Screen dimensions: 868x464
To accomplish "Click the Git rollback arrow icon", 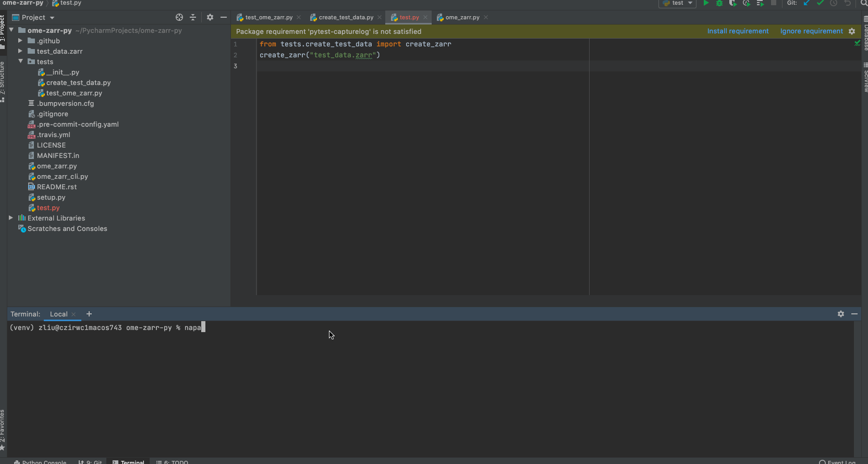I will (x=847, y=3).
